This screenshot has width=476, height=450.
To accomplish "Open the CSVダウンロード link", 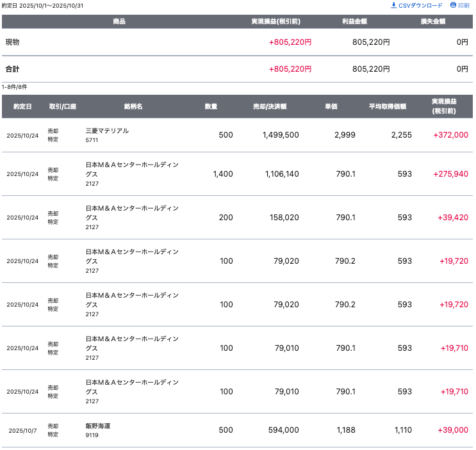I will (x=420, y=5).
